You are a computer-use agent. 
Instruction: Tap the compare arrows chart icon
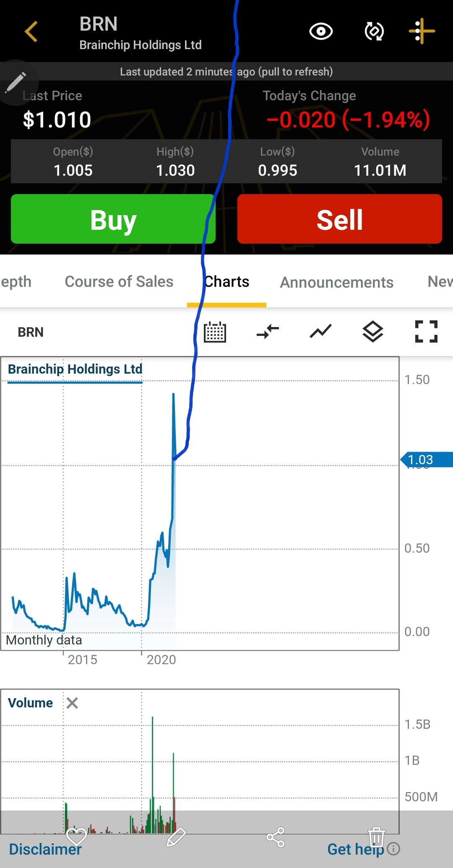(x=268, y=332)
